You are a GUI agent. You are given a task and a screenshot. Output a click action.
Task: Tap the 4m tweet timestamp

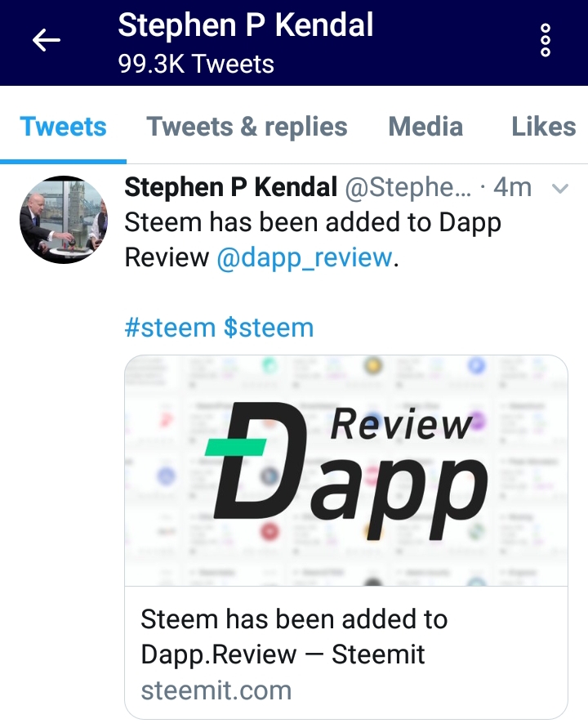pyautogui.click(x=512, y=188)
